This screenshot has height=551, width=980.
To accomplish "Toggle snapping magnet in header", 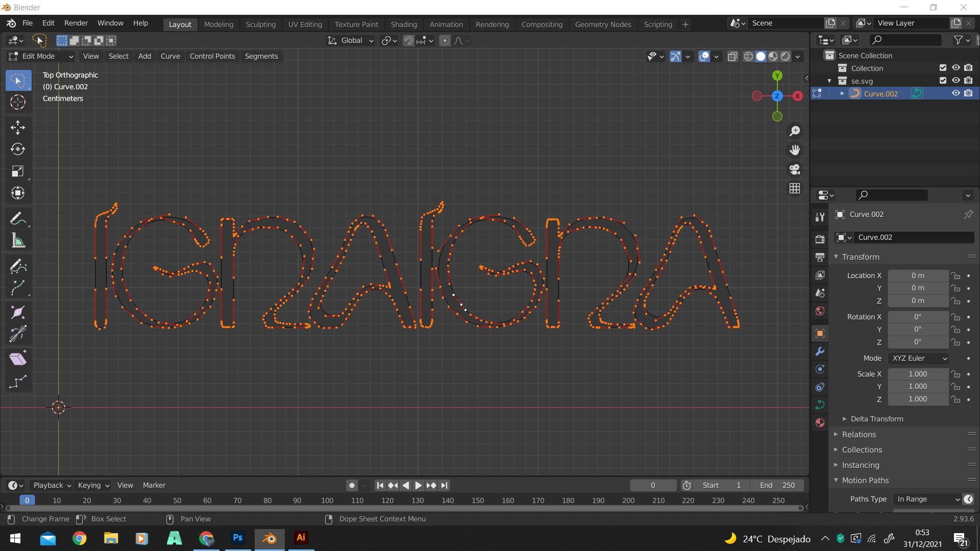I will (408, 41).
